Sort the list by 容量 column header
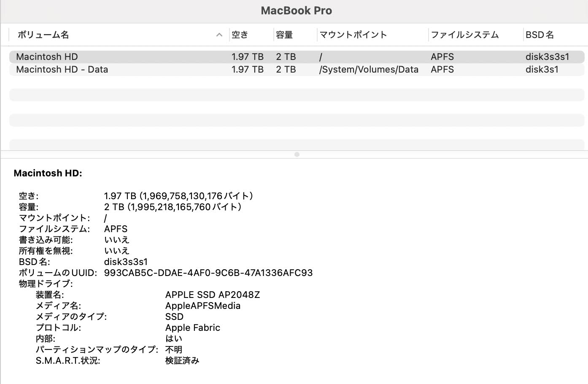This screenshot has width=588, height=384. click(x=284, y=35)
